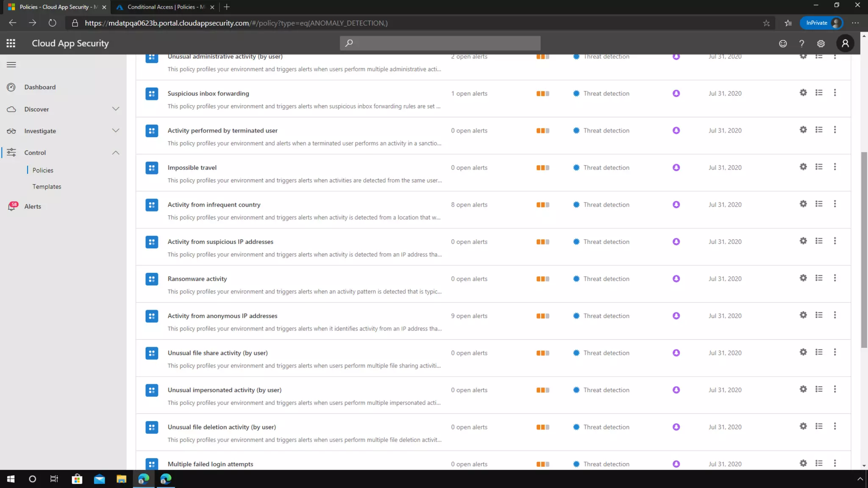This screenshot has width=868, height=488.
Task: Click the Alerts bell icon
Action: click(12, 206)
